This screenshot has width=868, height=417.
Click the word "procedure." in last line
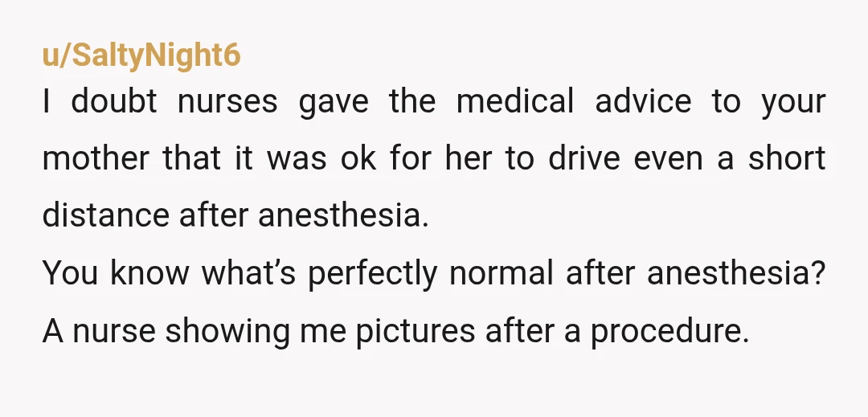(669, 332)
